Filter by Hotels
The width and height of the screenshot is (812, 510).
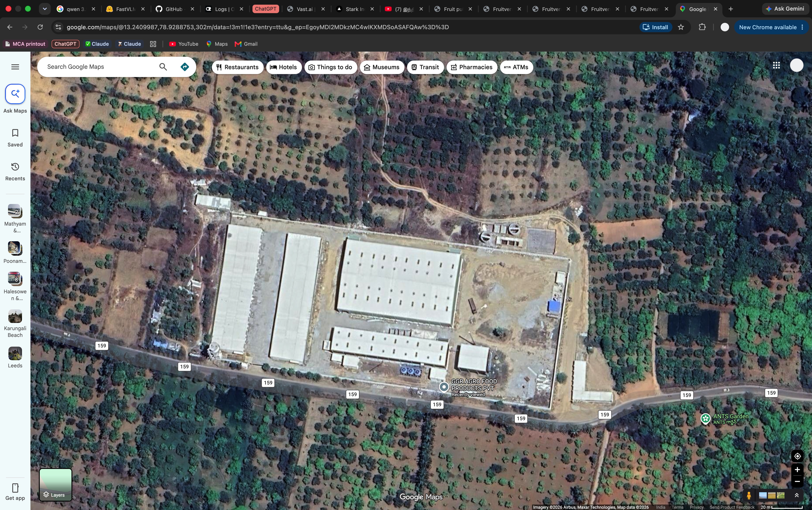click(284, 67)
